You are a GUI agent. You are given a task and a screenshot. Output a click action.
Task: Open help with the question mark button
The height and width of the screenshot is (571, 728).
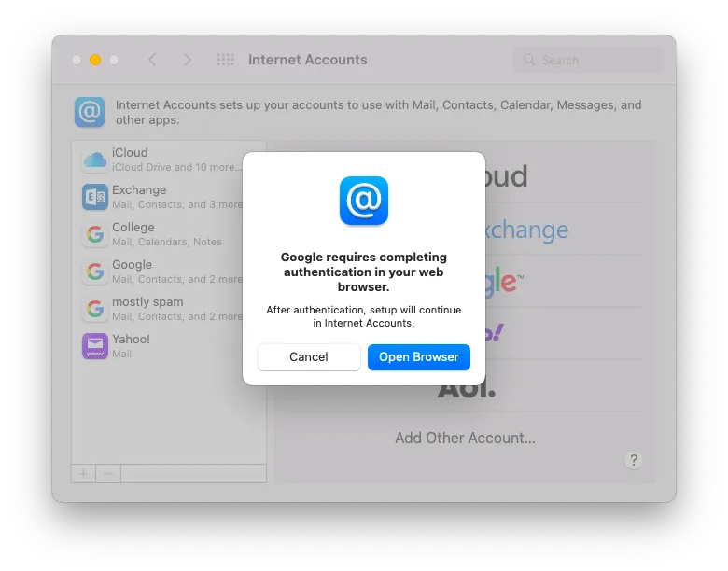(634, 460)
